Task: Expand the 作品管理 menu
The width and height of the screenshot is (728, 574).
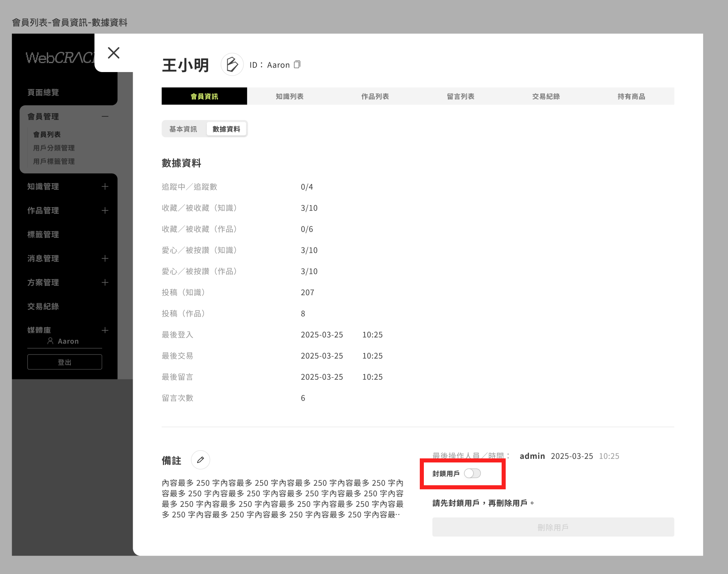Action: [105, 210]
